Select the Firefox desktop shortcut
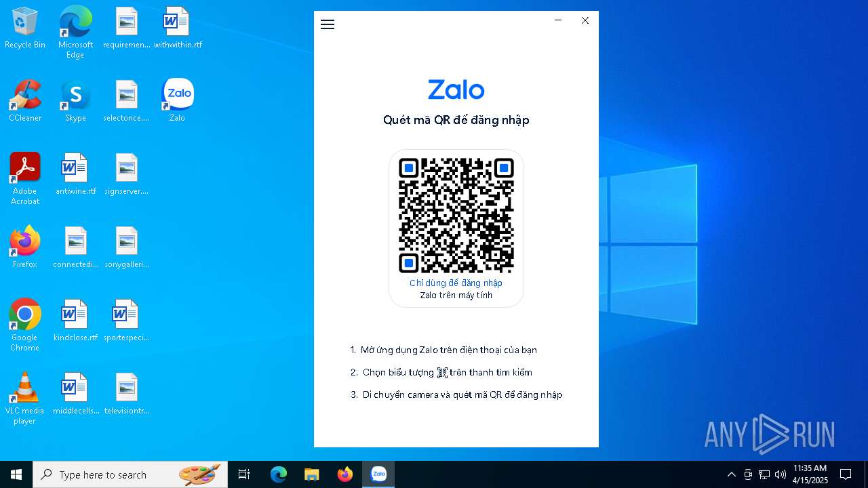 [x=25, y=247]
